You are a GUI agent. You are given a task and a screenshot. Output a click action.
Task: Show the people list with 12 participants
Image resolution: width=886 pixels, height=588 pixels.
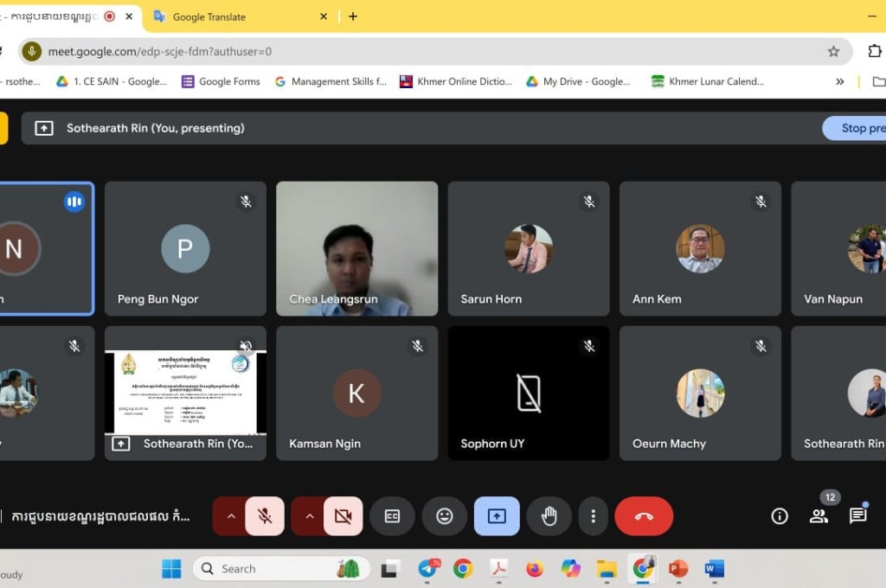(x=819, y=515)
